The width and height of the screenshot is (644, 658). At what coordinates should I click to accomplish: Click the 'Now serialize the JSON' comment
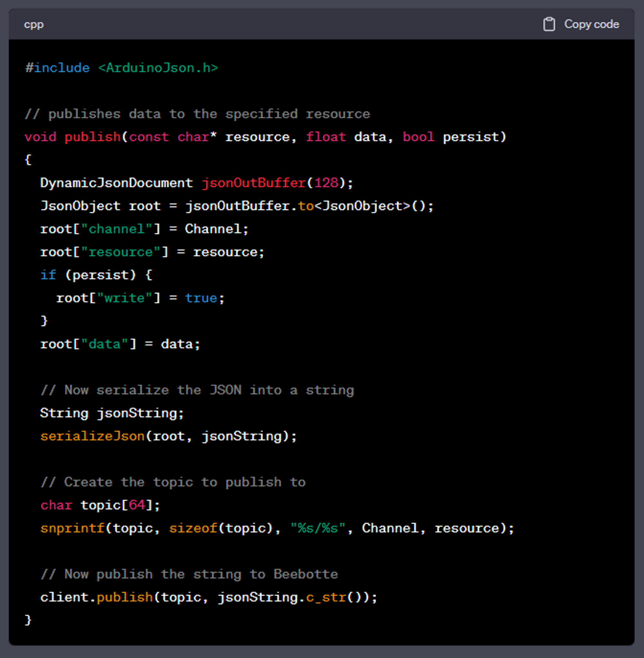pyautogui.click(x=197, y=390)
